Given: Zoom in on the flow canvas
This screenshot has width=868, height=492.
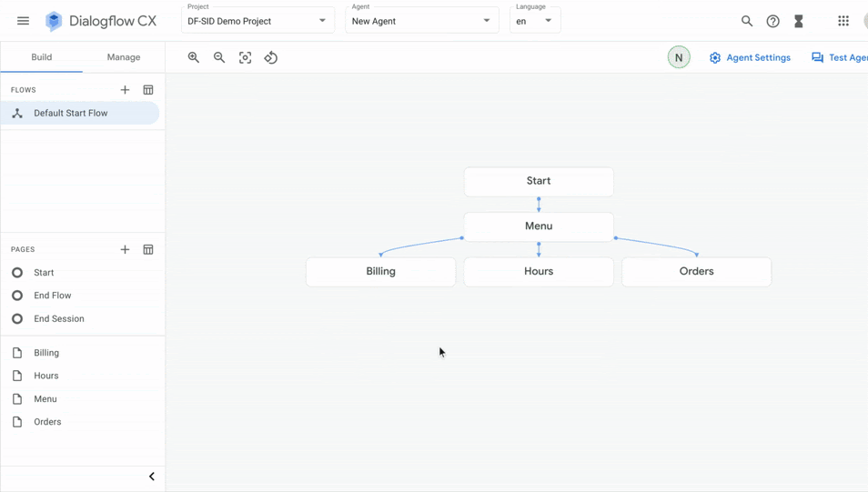Looking at the screenshot, I should tap(193, 57).
